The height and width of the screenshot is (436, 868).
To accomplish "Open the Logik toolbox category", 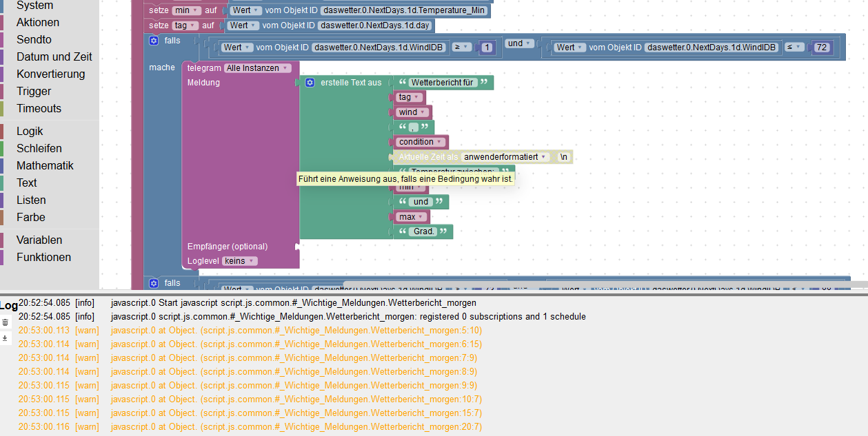I will point(30,131).
